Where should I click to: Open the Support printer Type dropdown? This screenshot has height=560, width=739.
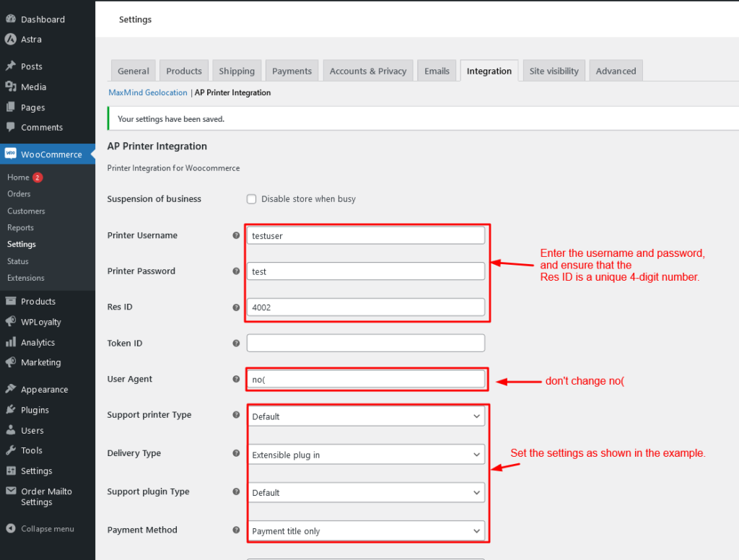point(366,416)
